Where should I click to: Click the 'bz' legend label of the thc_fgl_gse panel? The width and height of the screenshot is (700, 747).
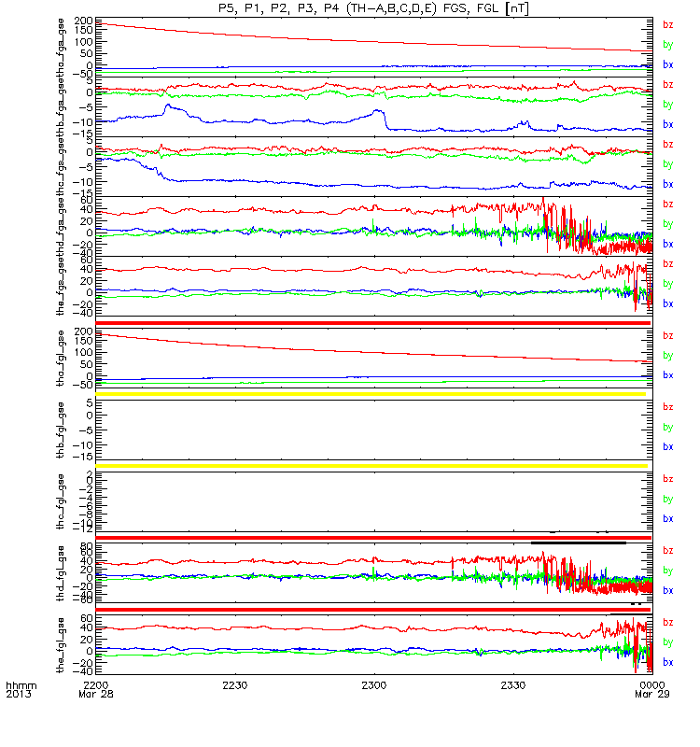(x=667, y=479)
